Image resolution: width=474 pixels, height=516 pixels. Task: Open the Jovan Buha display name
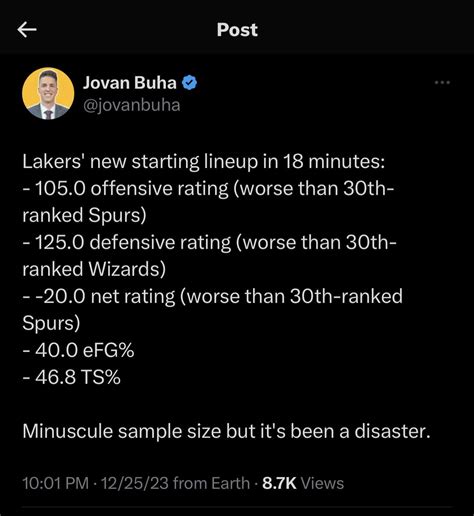point(130,83)
